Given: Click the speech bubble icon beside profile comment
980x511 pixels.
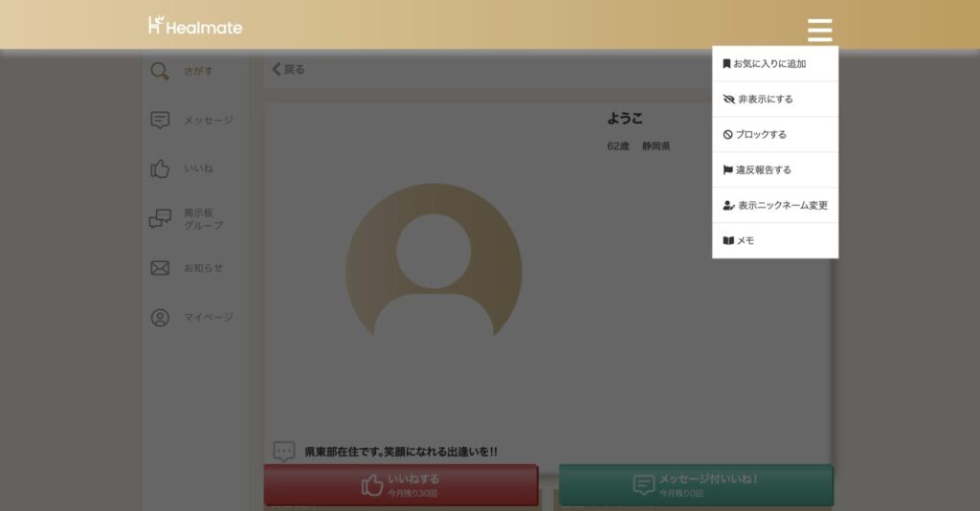Looking at the screenshot, I should point(283,451).
